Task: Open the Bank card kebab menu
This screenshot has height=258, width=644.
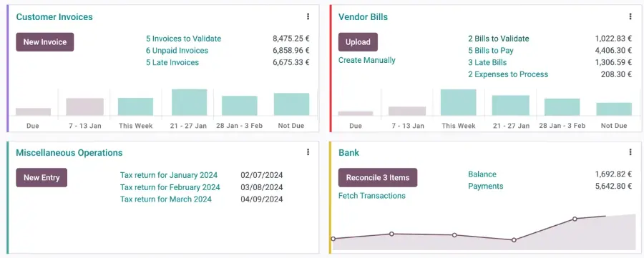Action: (x=630, y=152)
